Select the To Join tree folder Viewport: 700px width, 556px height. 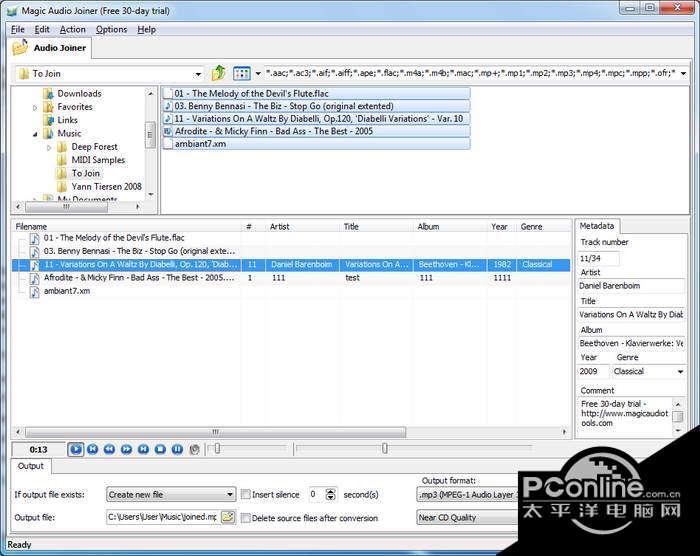[86, 173]
